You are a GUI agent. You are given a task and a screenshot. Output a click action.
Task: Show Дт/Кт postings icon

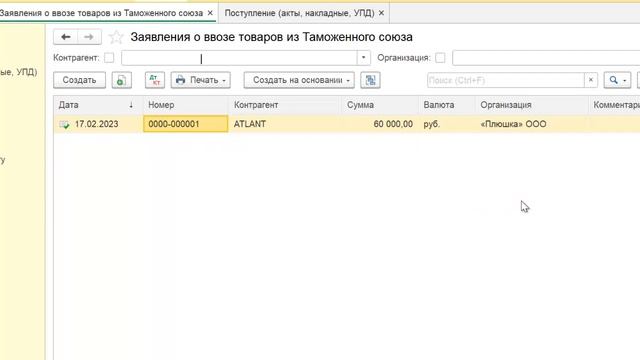(x=155, y=80)
